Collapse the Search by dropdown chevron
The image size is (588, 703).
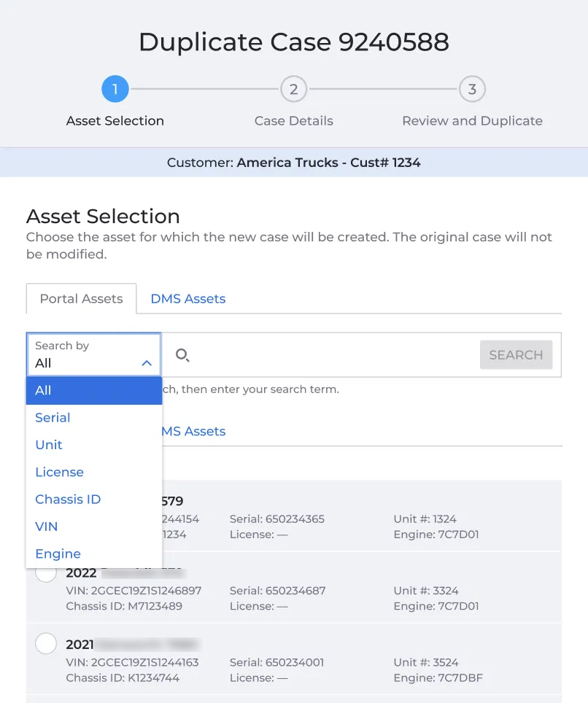tap(147, 363)
